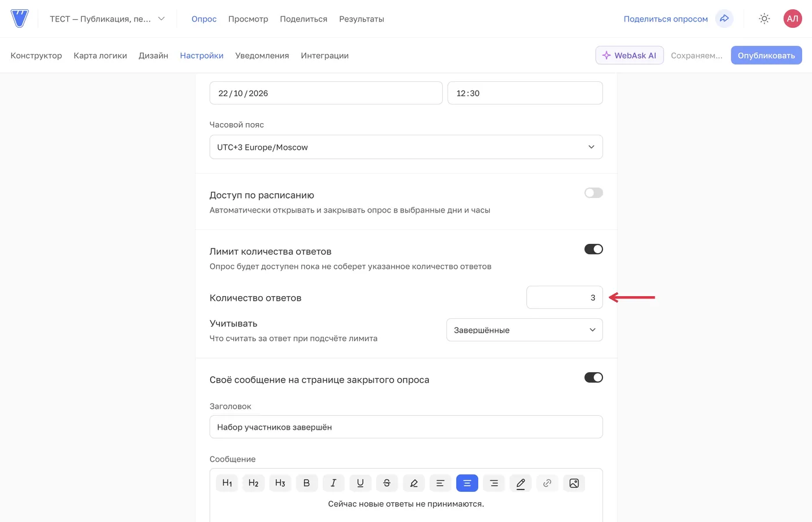Go to the Конструктор section
Image resolution: width=812 pixels, height=522 pixels.
coord(36,56)
